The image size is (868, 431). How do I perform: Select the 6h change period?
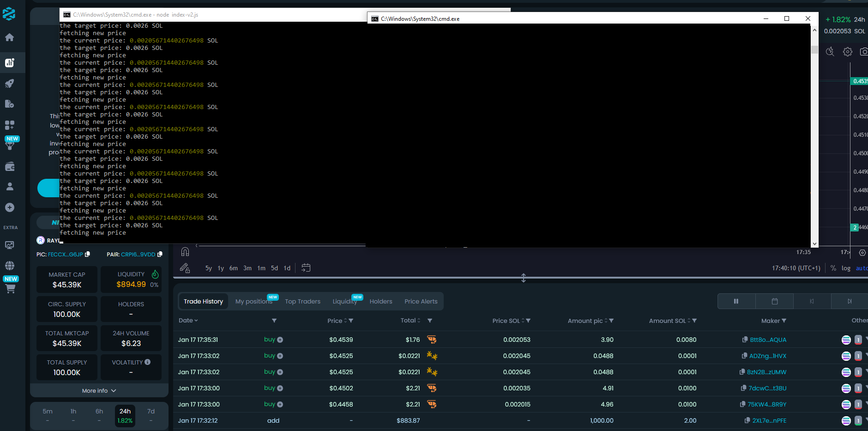[x=99, y=415]
